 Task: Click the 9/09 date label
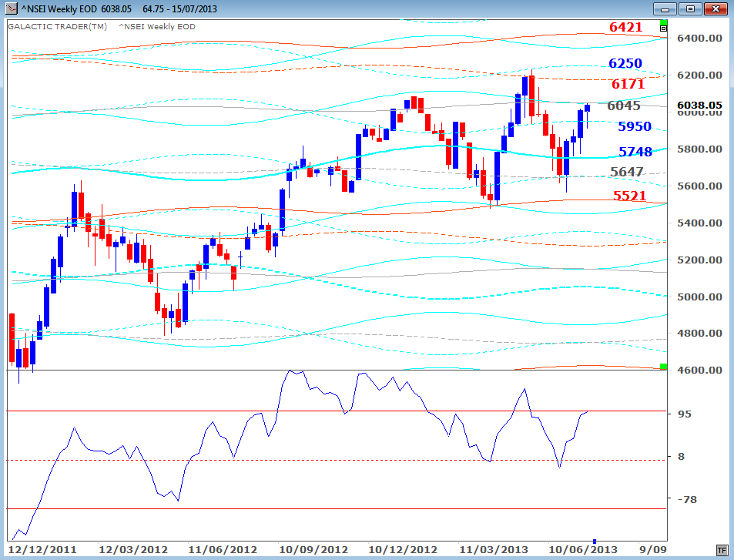click(x=653, y=550)
